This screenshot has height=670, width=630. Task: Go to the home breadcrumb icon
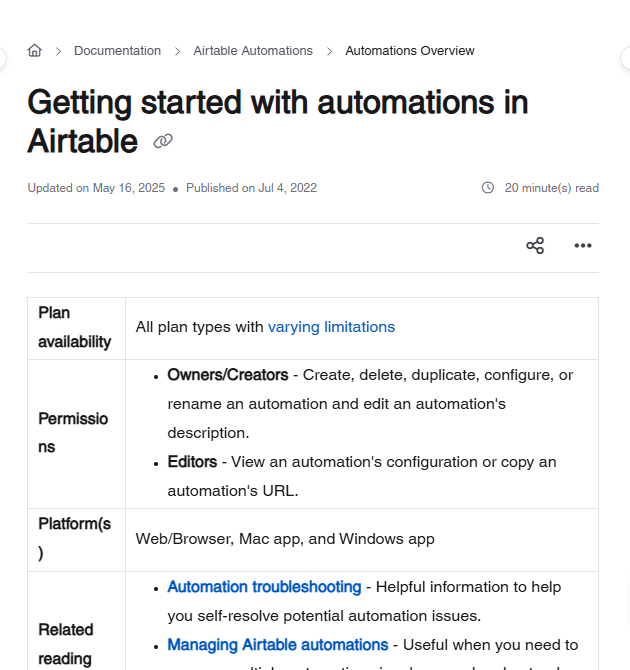point(35,50)
